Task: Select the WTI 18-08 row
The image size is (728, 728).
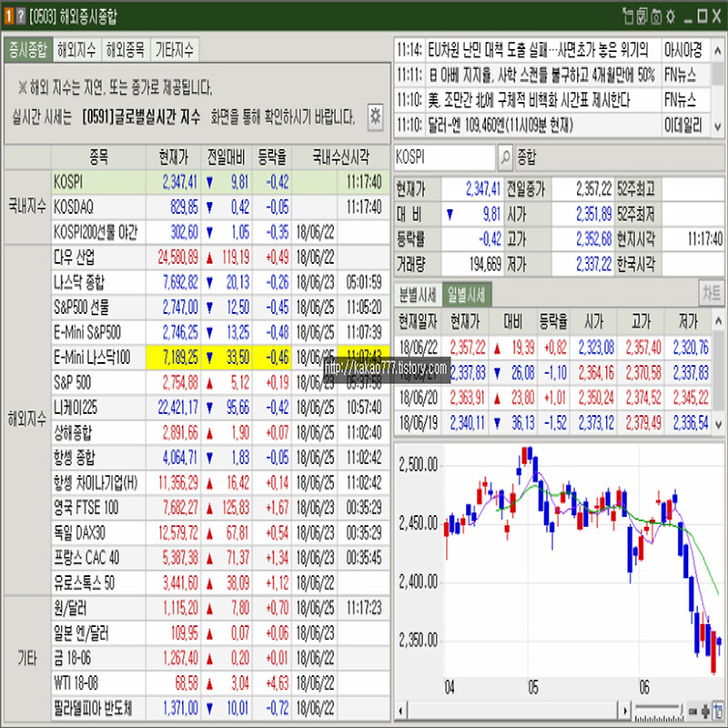Action: [x=220, y=683]
